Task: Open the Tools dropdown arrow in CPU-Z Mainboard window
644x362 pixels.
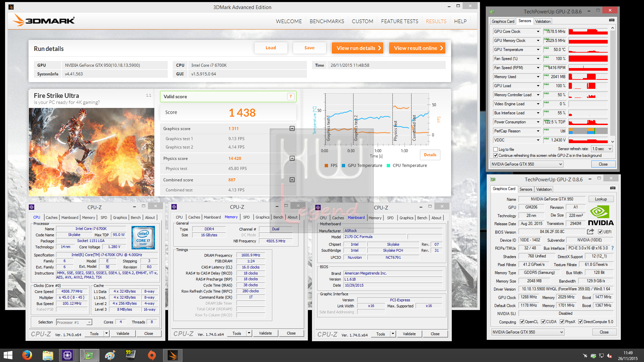Action: (x=393, y=334)
